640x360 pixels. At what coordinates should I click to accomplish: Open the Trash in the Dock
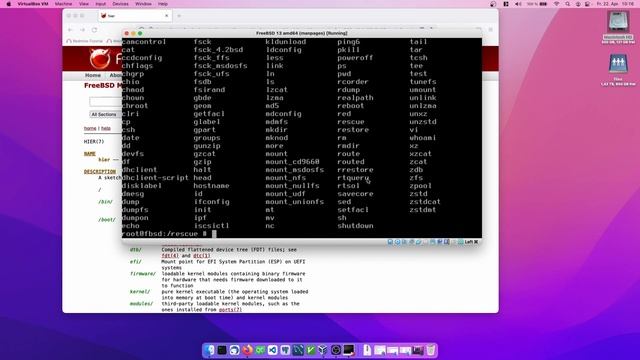tap(431, 350)
